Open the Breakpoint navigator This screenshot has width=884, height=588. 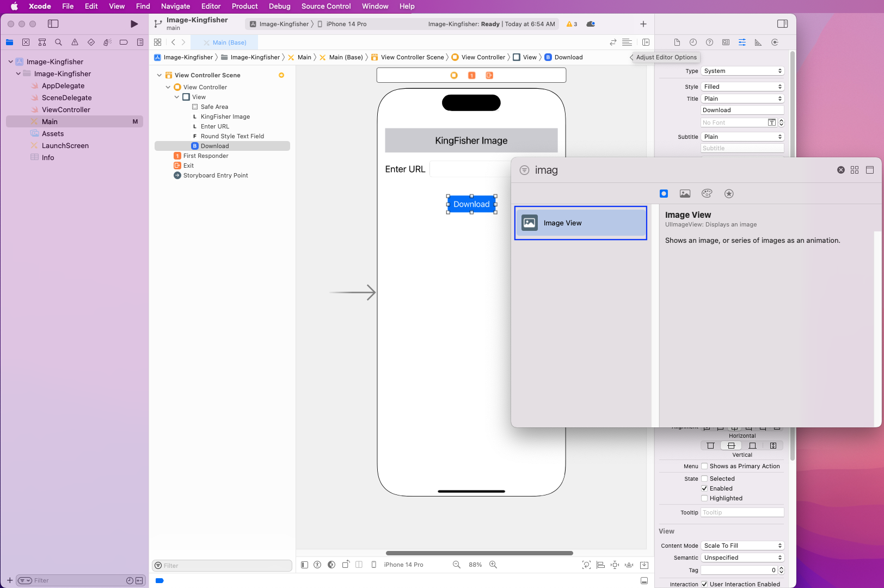(124, 42)
